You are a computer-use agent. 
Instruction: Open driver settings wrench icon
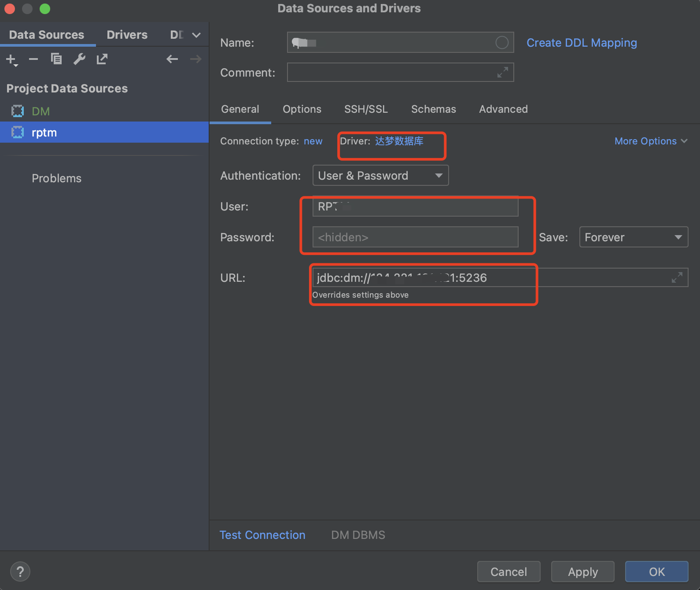point(79,59)
